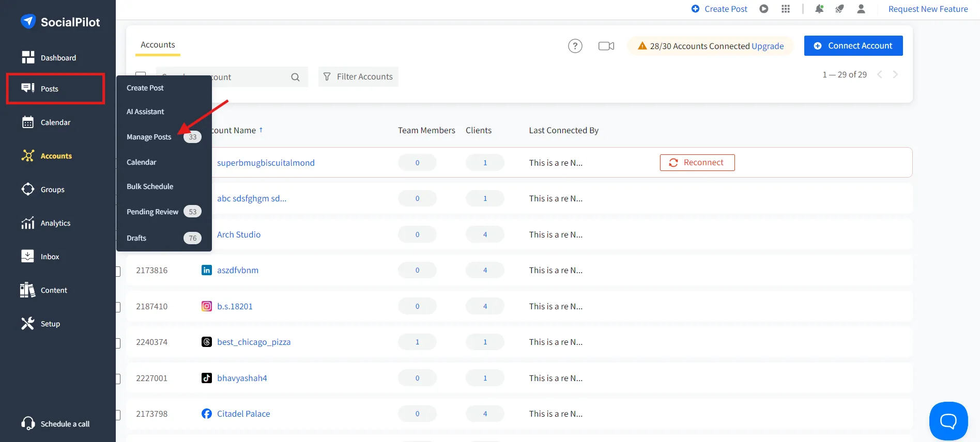This screenshot has width=980, height=442.
Task: Open the Inbox sidebar icon
Action: [28, 256]
